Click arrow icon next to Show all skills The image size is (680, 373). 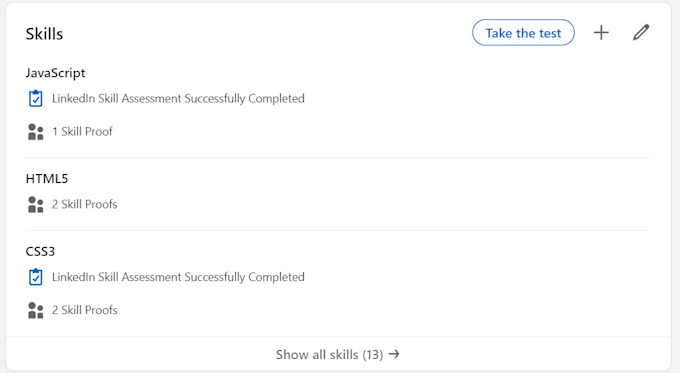[394, 354]
